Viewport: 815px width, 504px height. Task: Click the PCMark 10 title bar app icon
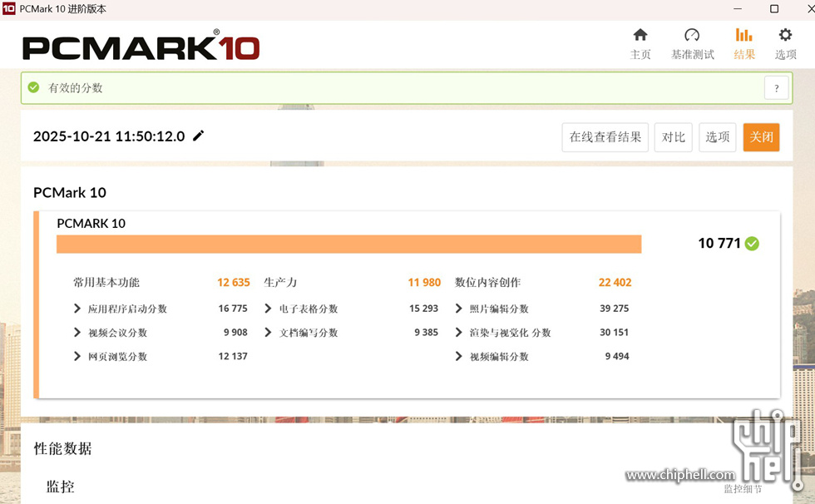(x=9, y=9)
